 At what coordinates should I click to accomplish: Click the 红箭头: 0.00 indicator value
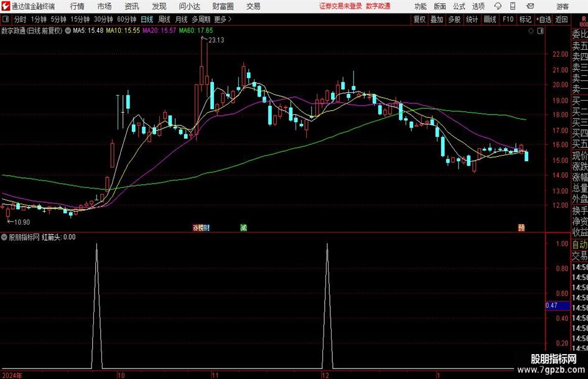(x=58, y=237)
